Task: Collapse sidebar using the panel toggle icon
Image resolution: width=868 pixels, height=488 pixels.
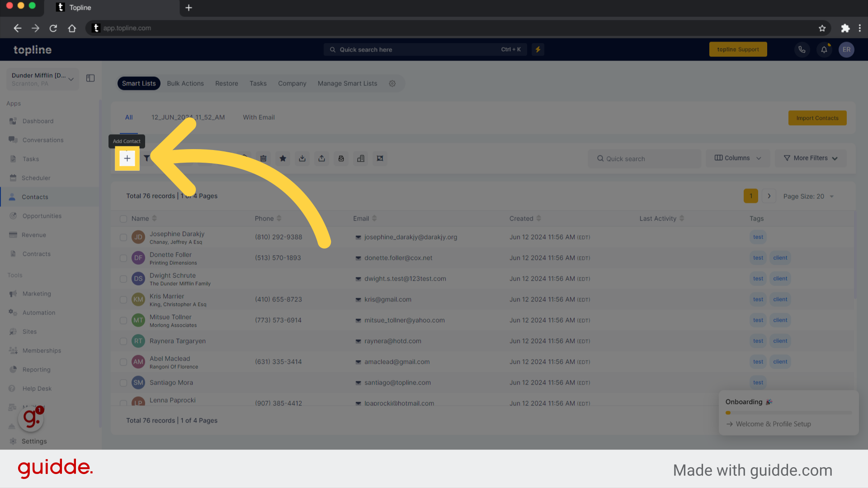Action: [90, 78]
